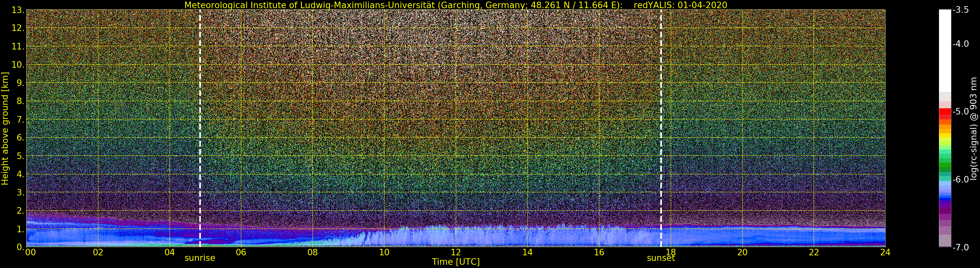
Task: Click the "0." height axis tick label
Action: tap(21, 247)
